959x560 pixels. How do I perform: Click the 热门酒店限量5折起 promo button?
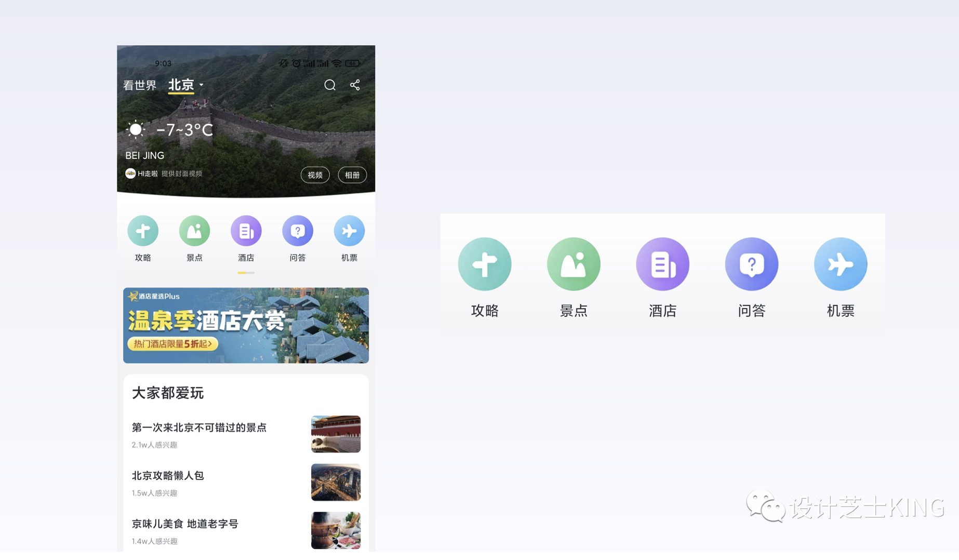172,344
